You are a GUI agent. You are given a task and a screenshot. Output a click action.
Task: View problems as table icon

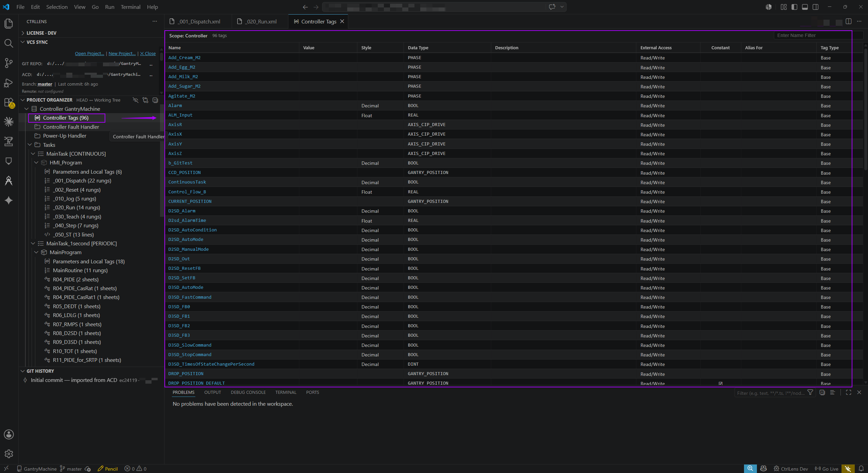tap(832, 392)
